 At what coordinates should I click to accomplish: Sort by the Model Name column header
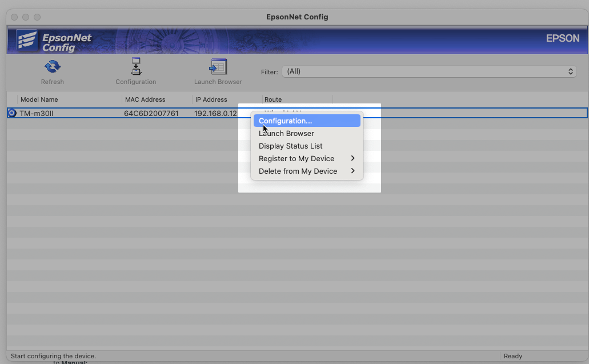39,99
